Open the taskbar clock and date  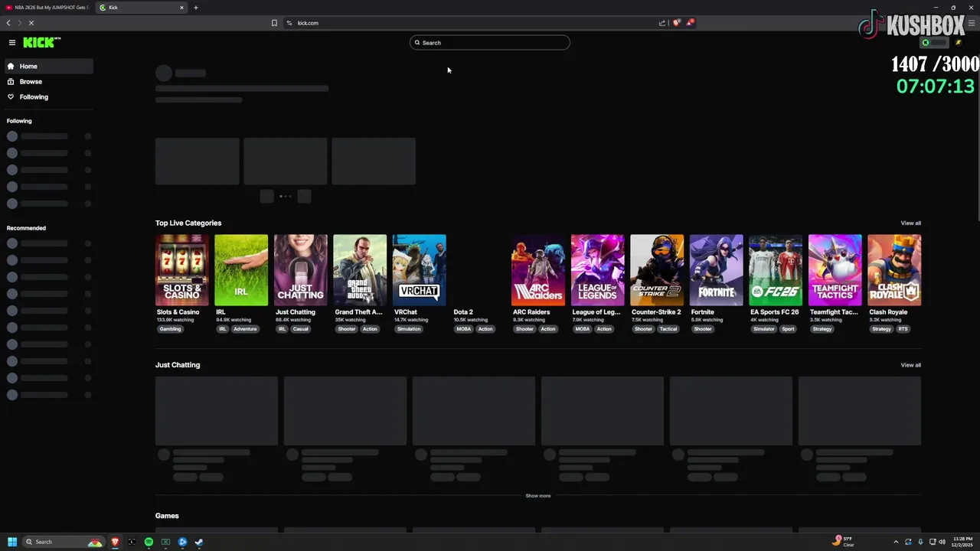pos(962,542)
